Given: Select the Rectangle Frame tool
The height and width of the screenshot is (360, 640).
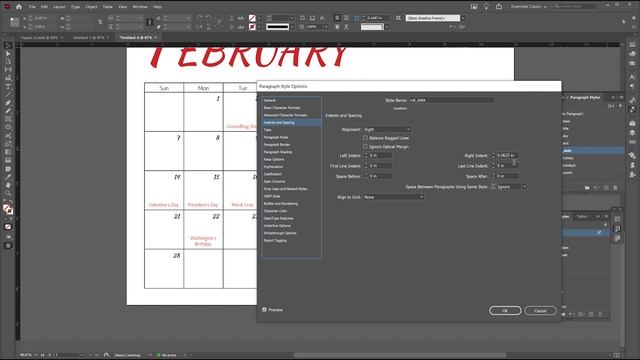Looking at the screenshot, I should point(8,119).
